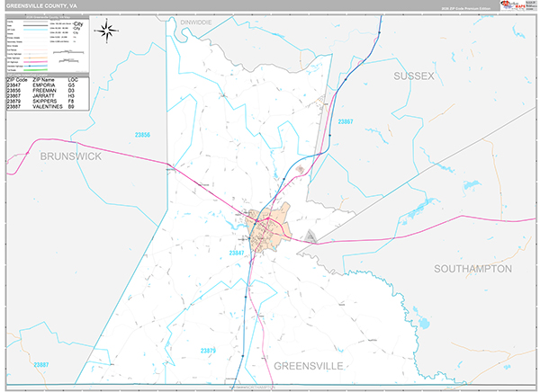This screenshot has width=540, height=392.
Task: Click the DINWIDDIE county label
Action: click(196, 22)
